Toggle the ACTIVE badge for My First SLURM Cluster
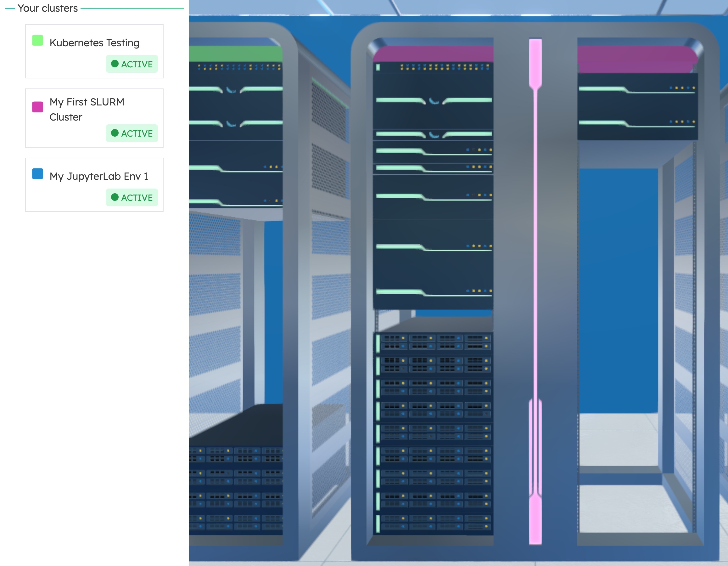 point(132,133)
